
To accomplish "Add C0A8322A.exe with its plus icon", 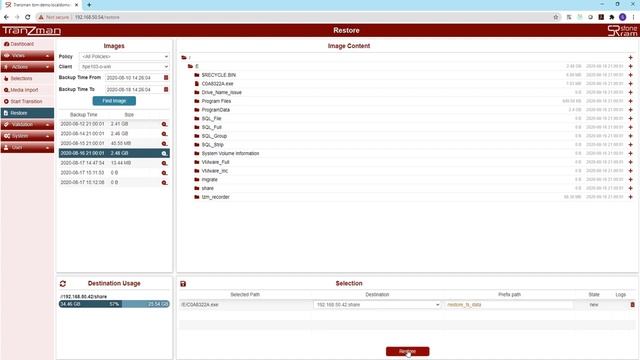I will pyautogui.click(x=631, y=84).
